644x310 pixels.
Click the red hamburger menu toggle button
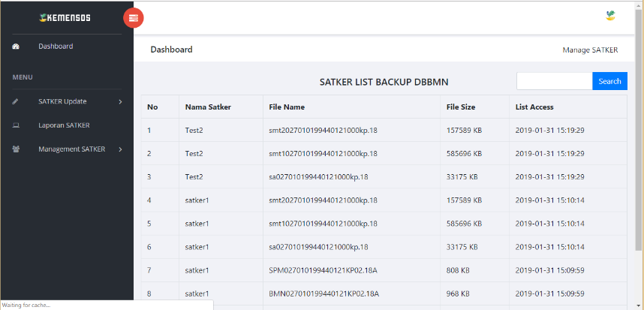pos(133,17)
